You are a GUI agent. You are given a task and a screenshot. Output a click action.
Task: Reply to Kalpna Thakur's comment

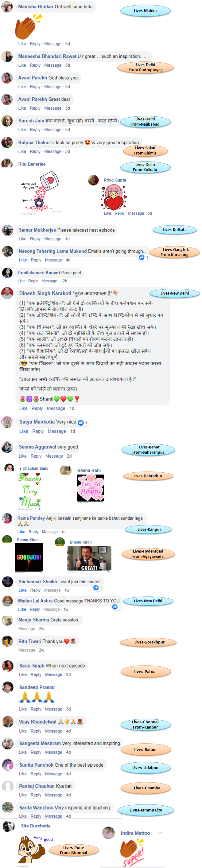coord(35,151)
